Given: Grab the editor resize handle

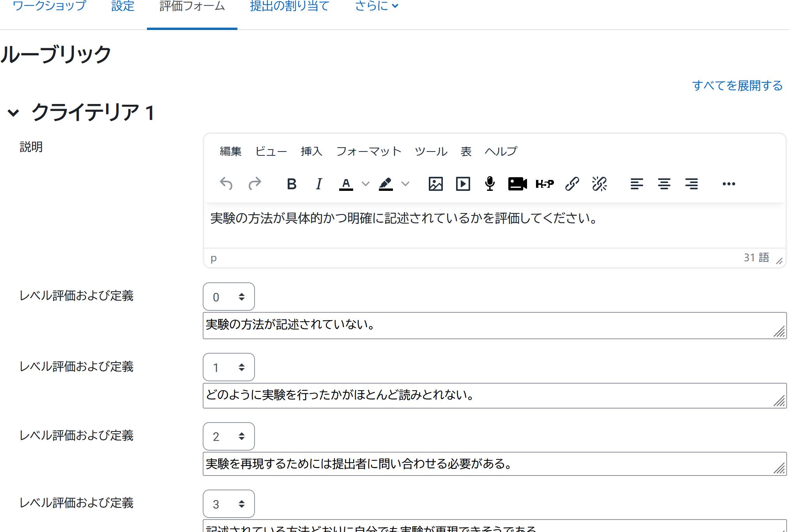Looking at the screenshot, I should 779,261.
